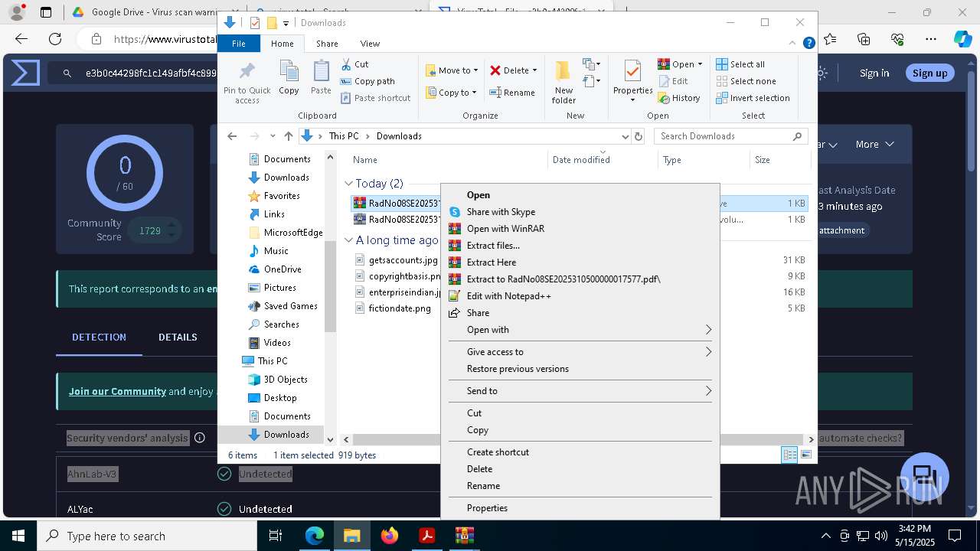Switch to large icons view button
This screenshot has height=551, width=980.
tap(805, 455)
